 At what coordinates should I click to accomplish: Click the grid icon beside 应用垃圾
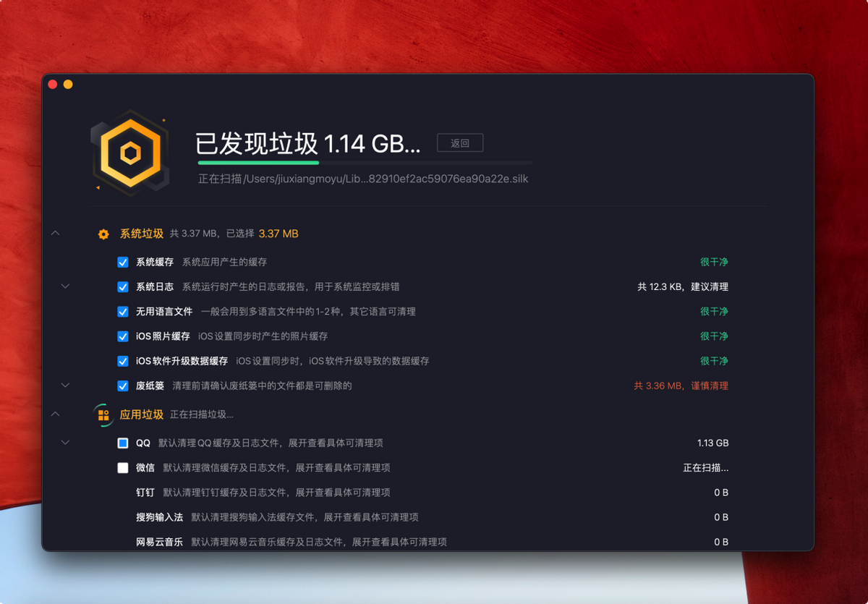103,415
